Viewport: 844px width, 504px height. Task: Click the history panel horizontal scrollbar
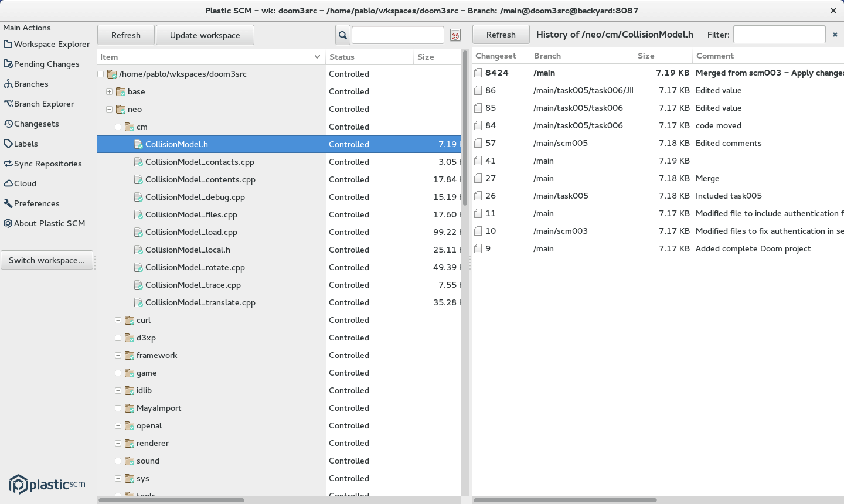(x=565, y=500)
